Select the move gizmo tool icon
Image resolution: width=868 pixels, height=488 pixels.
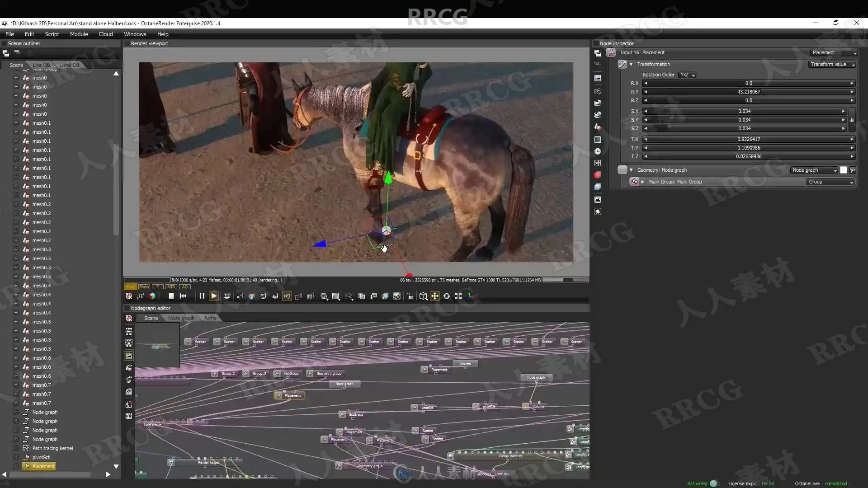click(x=434, y=296)
